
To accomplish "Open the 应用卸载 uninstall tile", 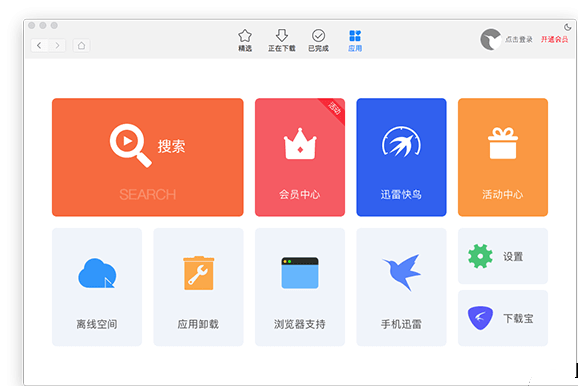I will (x=198, y=287).
